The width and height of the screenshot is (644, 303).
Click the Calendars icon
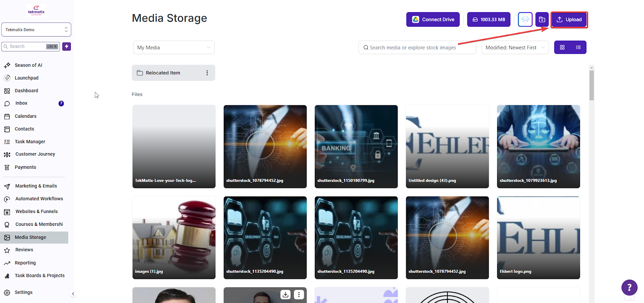(x=7, y=117)
